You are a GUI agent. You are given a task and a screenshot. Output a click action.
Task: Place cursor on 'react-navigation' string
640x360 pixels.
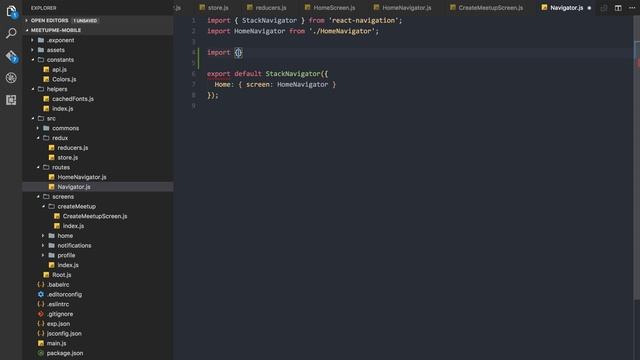[x=363, y=20]
